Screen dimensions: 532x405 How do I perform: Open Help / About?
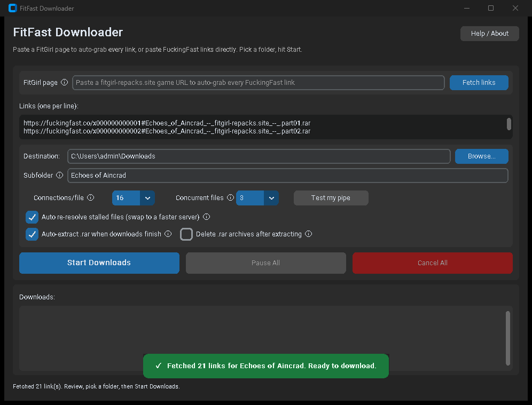(489, 33)
